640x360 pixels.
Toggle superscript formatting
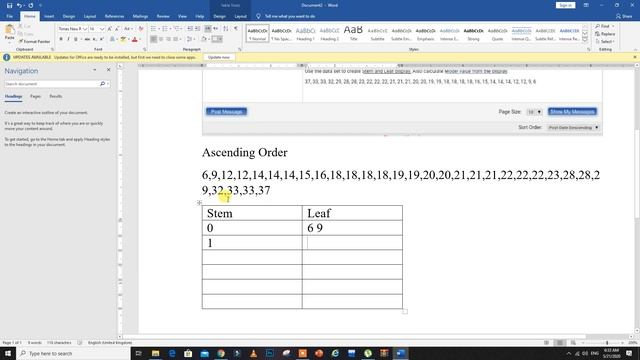coord(101,39)
